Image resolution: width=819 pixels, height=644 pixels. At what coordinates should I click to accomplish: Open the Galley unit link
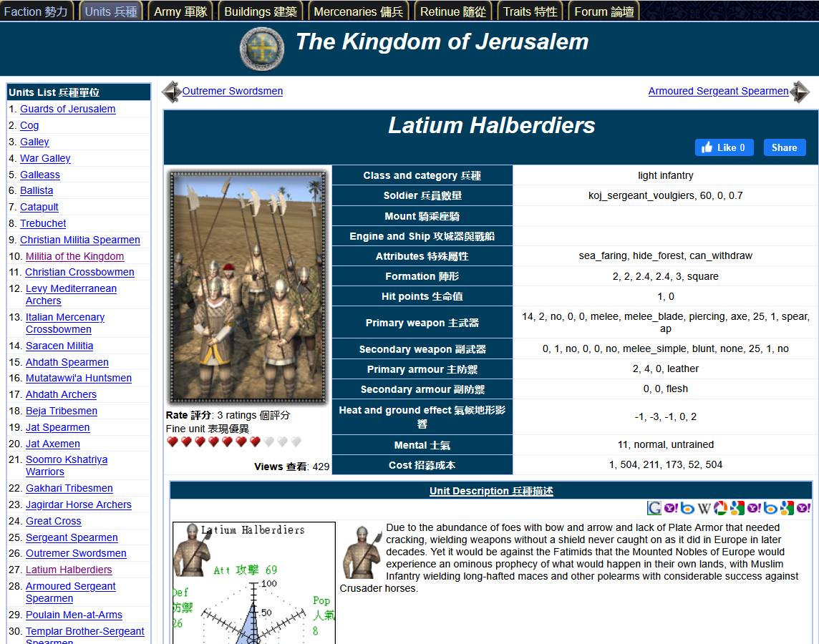tap(34, 142)
